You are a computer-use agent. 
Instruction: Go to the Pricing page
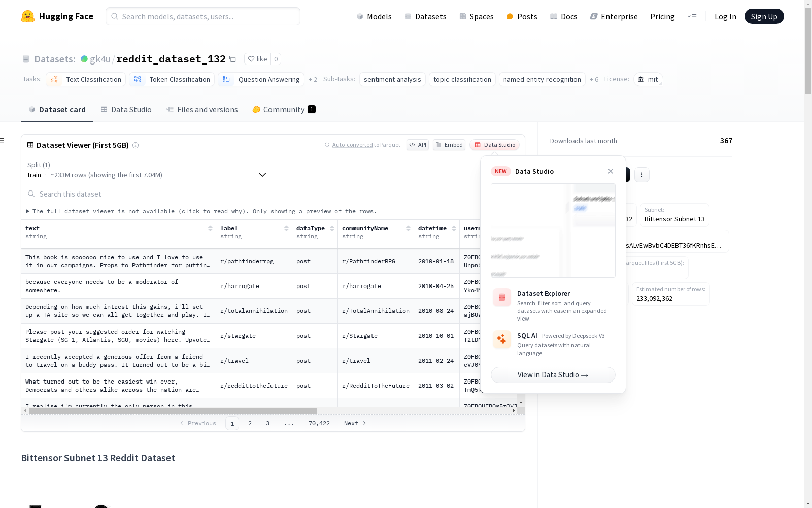pyautogui.click(x=662, y=16)
